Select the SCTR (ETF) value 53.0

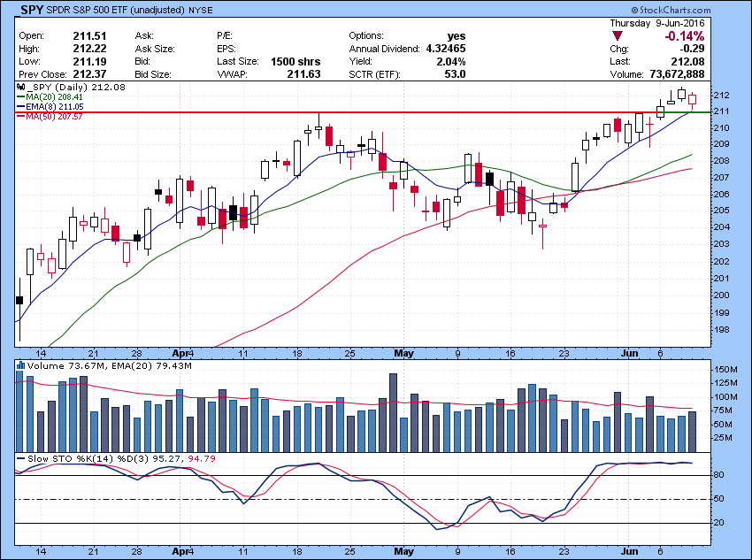click(455, 74)
